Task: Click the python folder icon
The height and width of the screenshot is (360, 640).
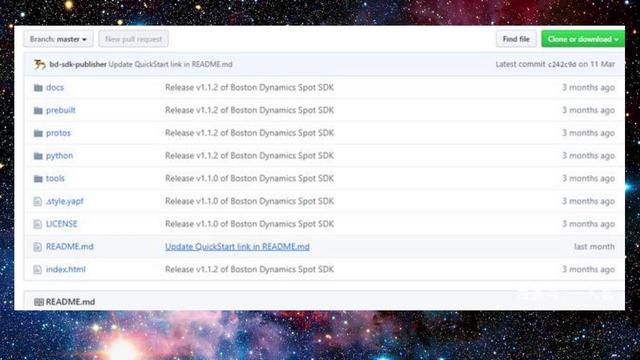Action: tap(38, 156)
